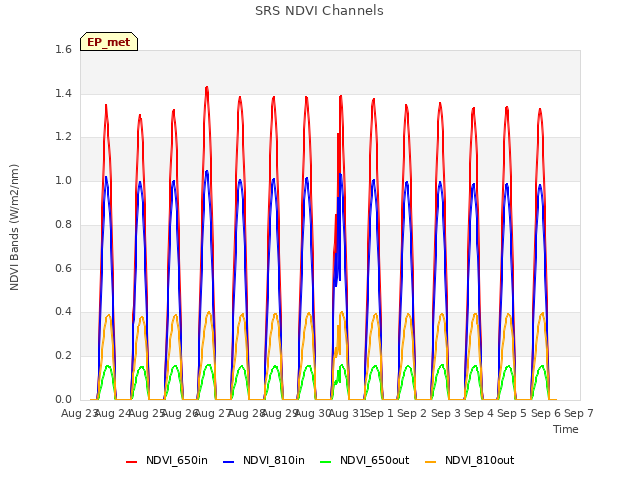Screen dimensions: 640x480
Task: Click the y-axis tick label 1.4
Action: click(63, 93)
